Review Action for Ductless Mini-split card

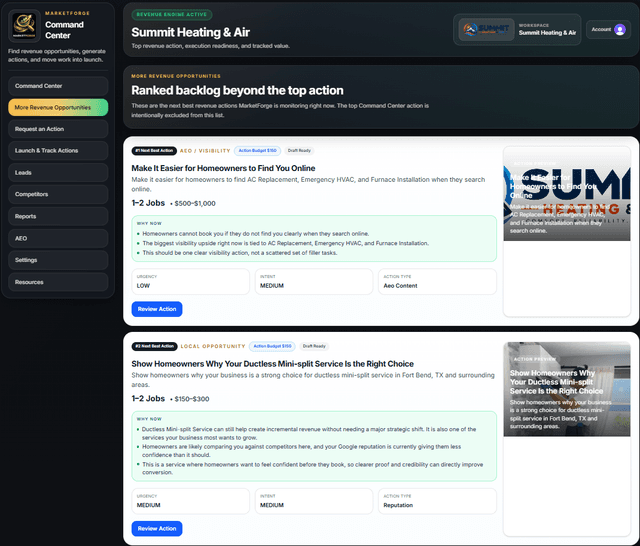[x=157, y=528]
